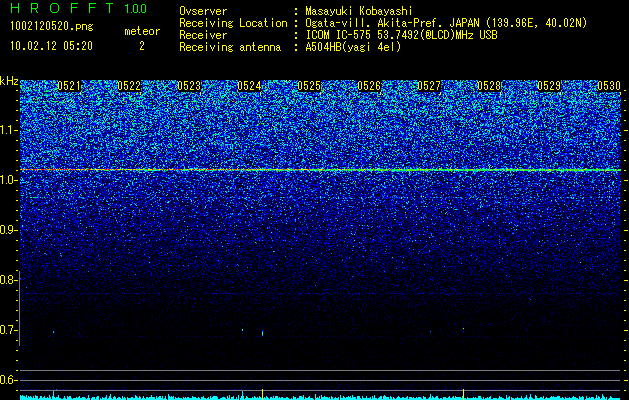The image size is (629, 400).
Task: Select the 1.1 kHz axis label
Action: 8,130
